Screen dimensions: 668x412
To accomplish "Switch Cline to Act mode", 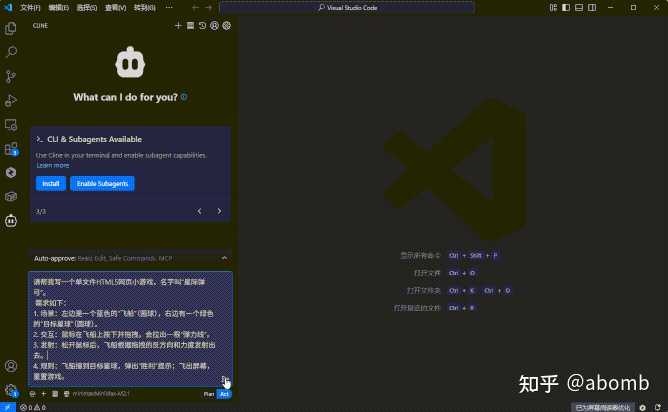I will coord(224,394).
